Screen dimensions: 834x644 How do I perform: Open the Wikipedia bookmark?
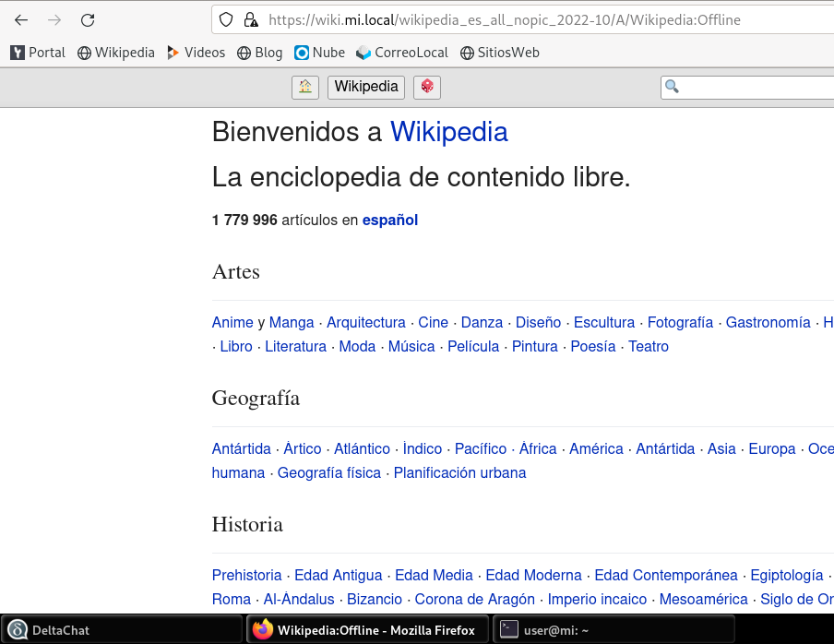tap(116, 53)
